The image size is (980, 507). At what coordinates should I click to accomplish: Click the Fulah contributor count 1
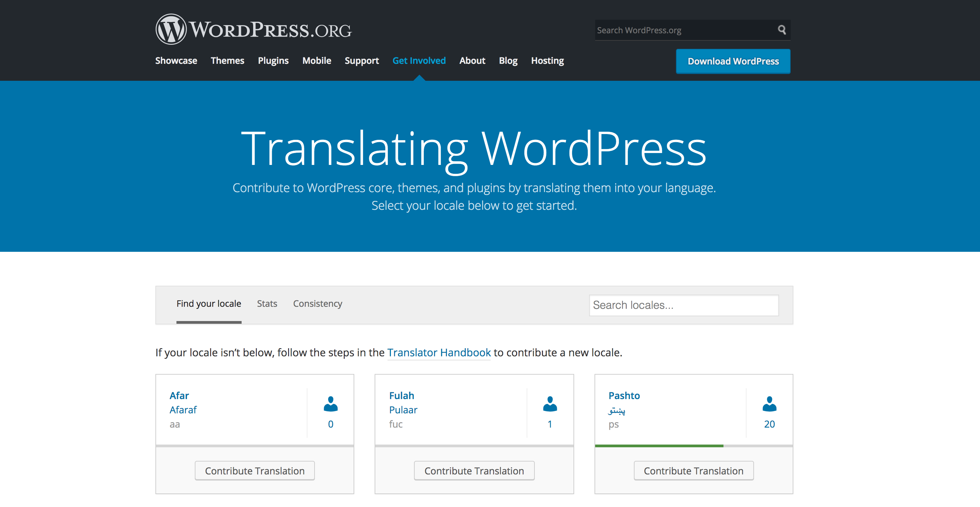pyautogui.click(x=550, y=424)
